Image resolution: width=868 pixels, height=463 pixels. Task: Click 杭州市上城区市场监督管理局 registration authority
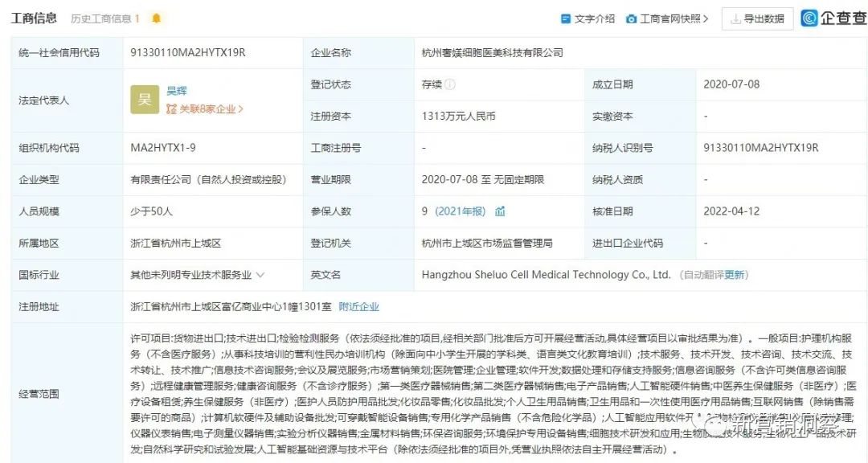486,243
